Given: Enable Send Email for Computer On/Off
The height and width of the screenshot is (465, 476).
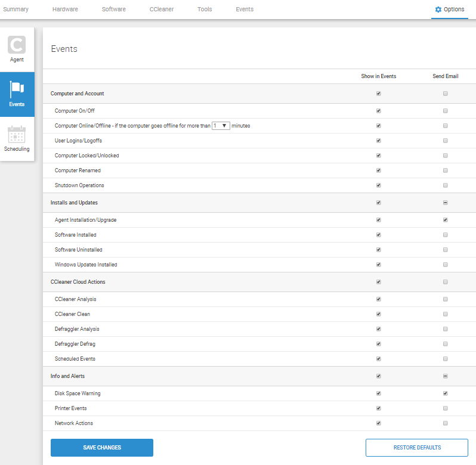Looking at the screenshot, I should click(446, 111).
